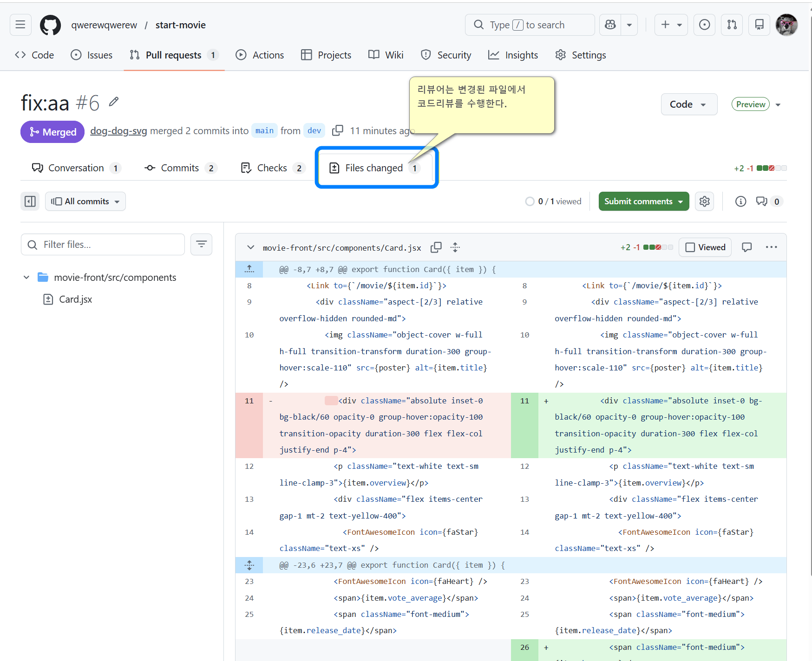Collapse the Card.jsx diff chevron

point(251,247)
